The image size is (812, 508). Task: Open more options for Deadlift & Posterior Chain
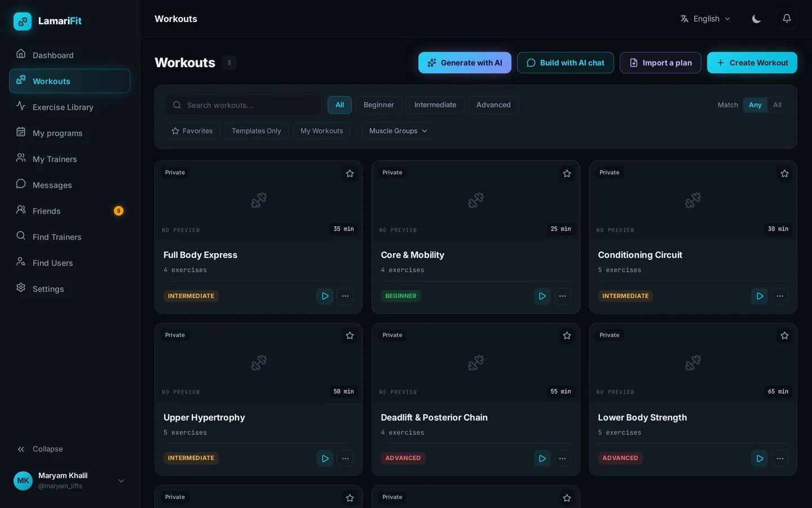(x=562, y=458)
